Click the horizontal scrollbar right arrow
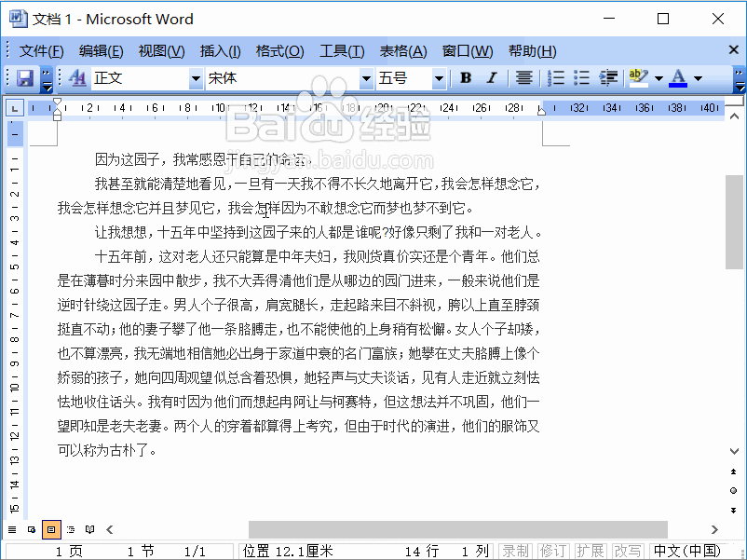 (x=714, y=528)
